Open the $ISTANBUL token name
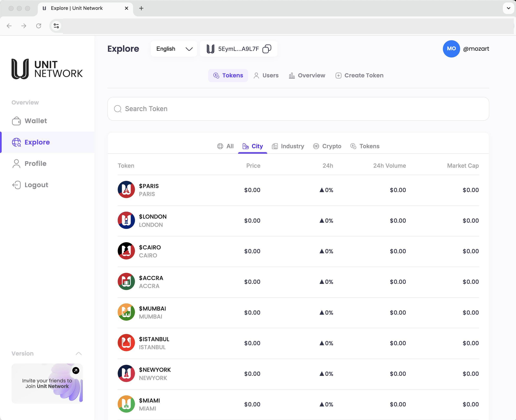The image size is (516, 420). pyautogui.click(x=154, y=339)
